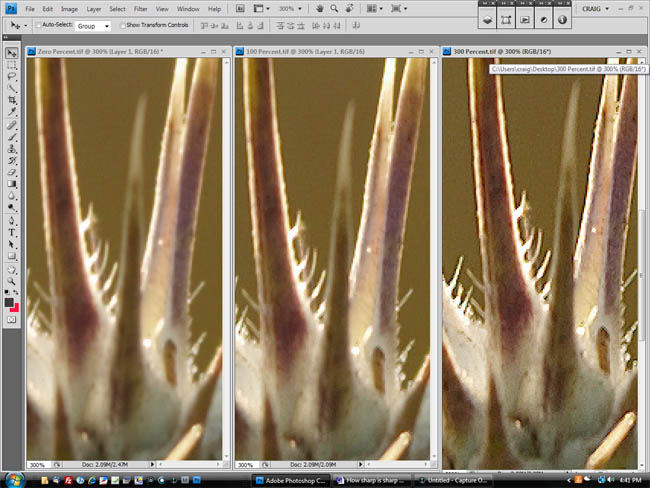Select the Gradient tool
The image size is (650, 488).
[12, 184]
